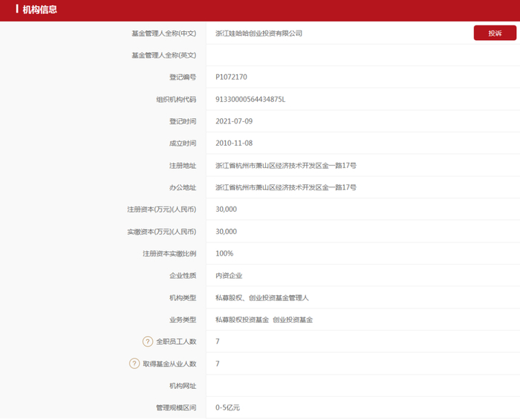
Task: Select establishment date 2010-11-08
Action: [x=234, y=143]
